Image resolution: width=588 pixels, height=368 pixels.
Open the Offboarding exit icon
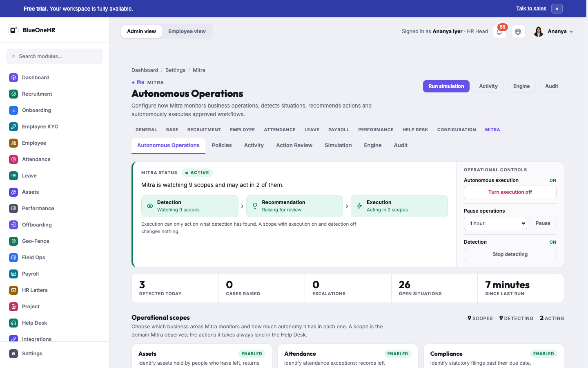[13, 225]
